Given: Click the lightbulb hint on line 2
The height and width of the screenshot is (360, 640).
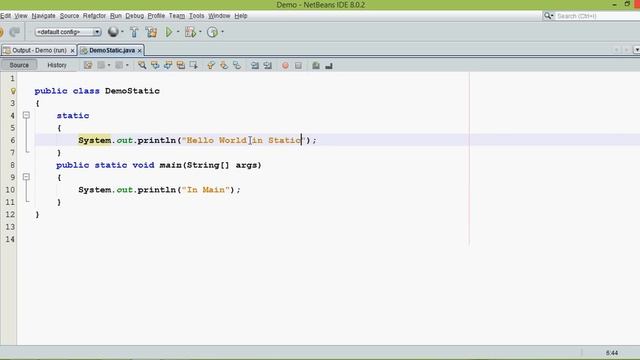Looking at the screenshot, I should 13,91.
